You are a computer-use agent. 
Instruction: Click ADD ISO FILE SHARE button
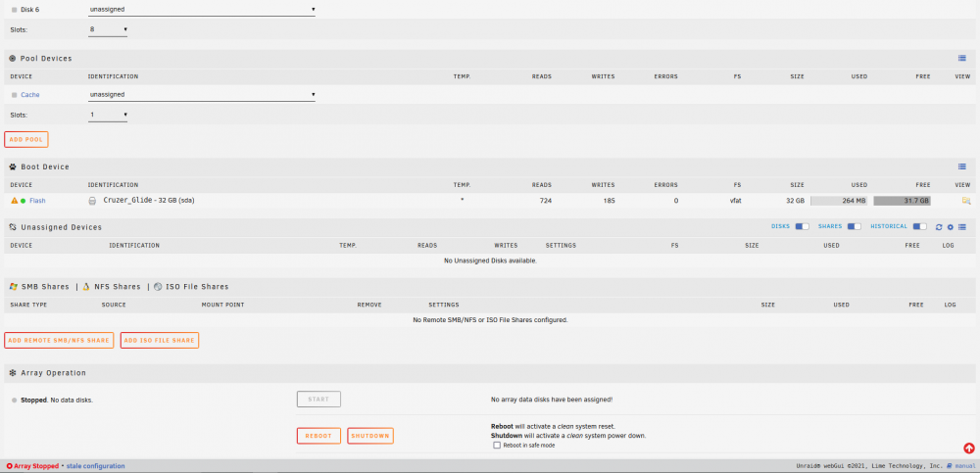pos(160,341)
